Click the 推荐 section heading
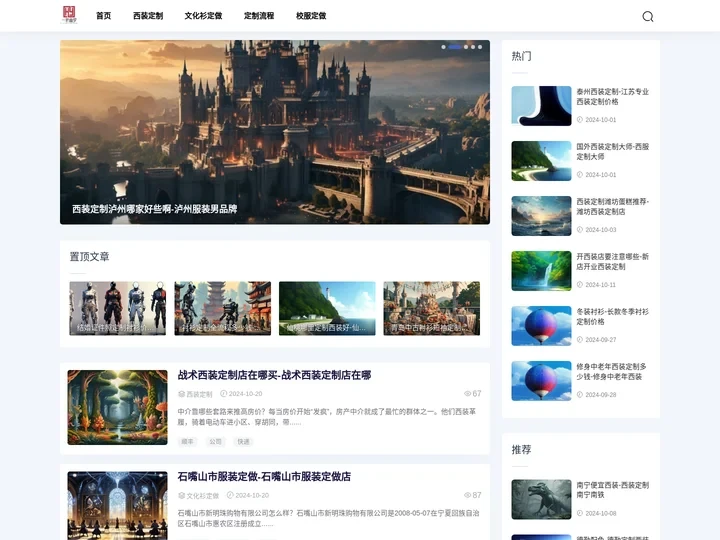The height and width of the screenshot is (540, 720). (x=522, y=450)
